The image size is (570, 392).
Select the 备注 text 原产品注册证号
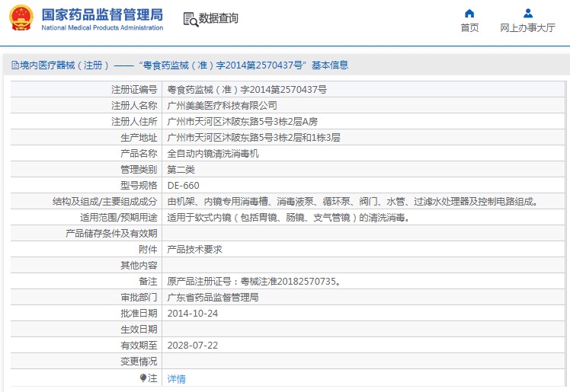click(254, 282)
